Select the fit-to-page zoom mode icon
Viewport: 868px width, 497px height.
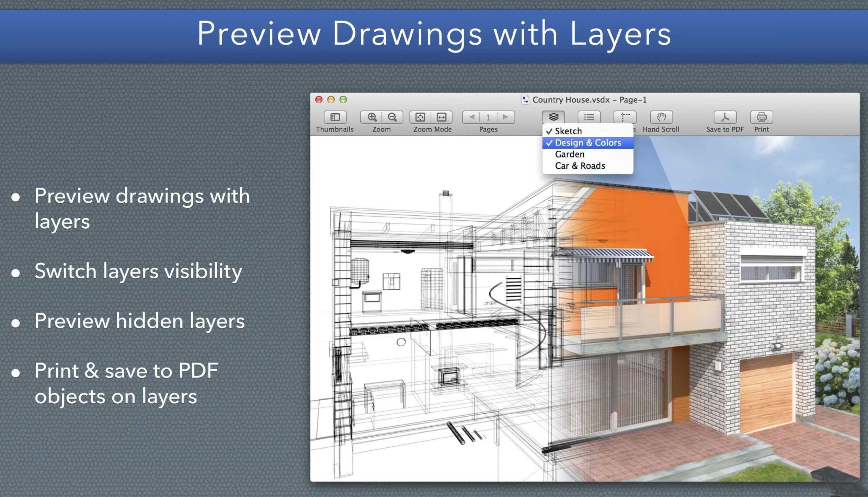tap(420, 117)
